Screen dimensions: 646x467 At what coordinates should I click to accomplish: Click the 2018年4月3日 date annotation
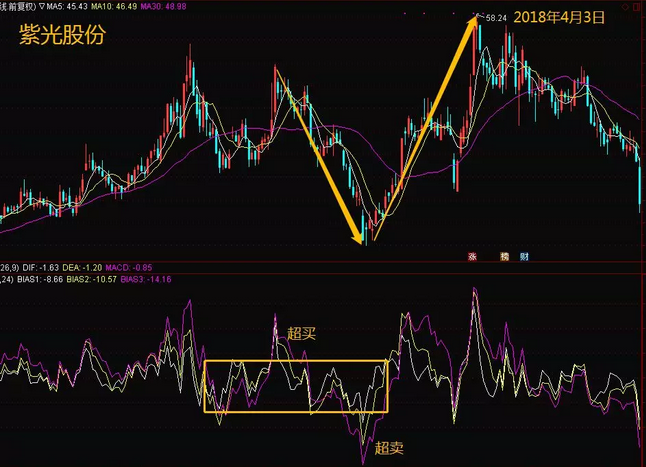pos(564,18)
